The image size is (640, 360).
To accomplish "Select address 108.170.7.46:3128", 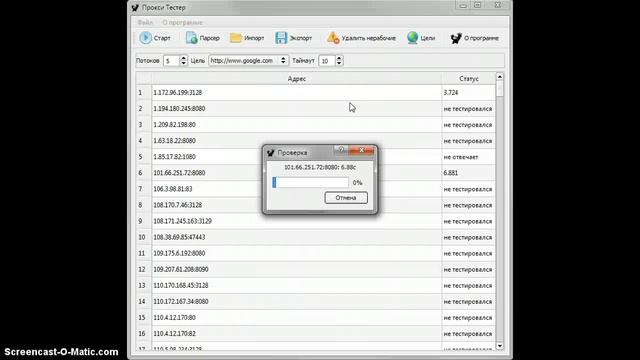I will point(178,205).
